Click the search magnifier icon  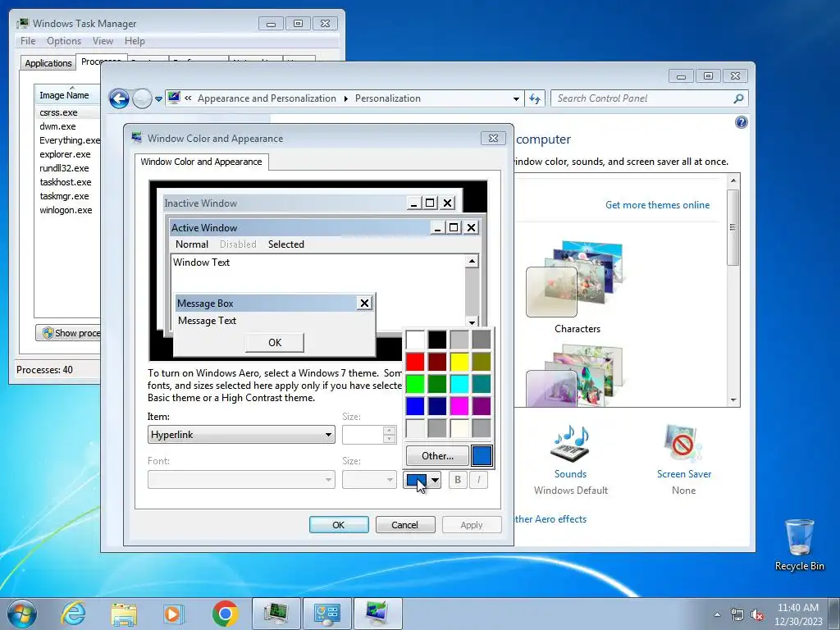coord(738,98)
